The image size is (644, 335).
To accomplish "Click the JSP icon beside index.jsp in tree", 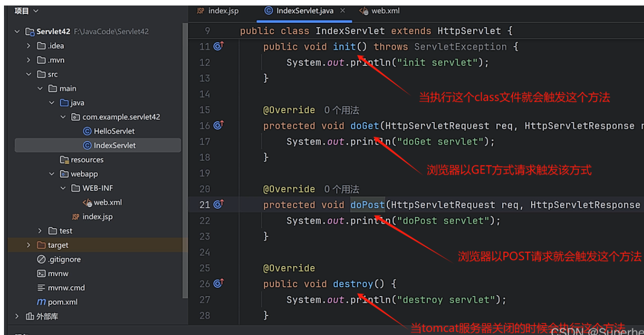I will 76,217.
